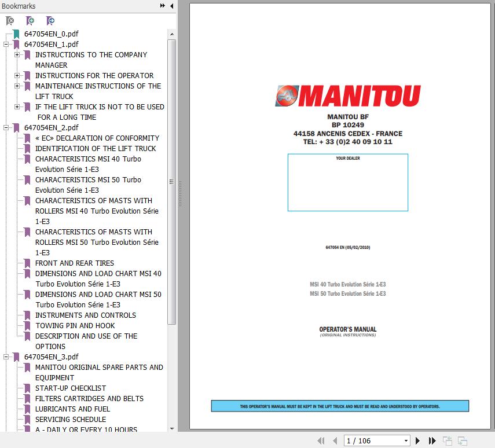Click the bookmark go-to arrow icon

(x=50, y=21)
